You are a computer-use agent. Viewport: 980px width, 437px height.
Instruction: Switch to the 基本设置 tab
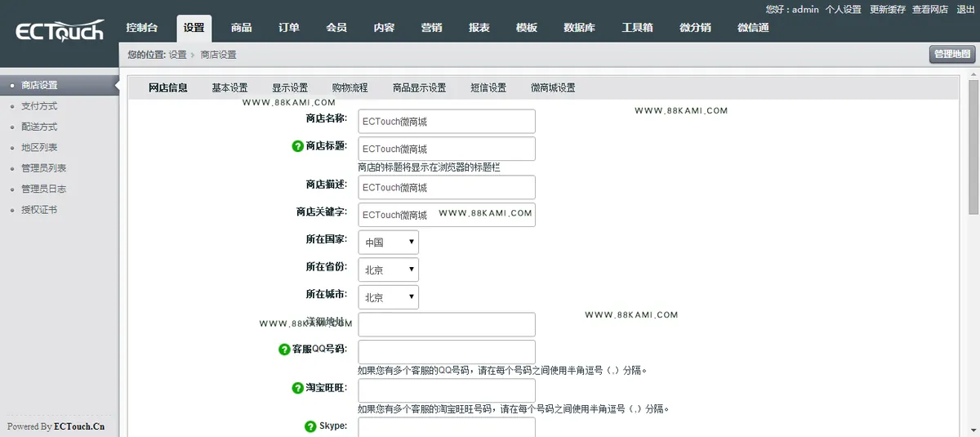[229, 88]
